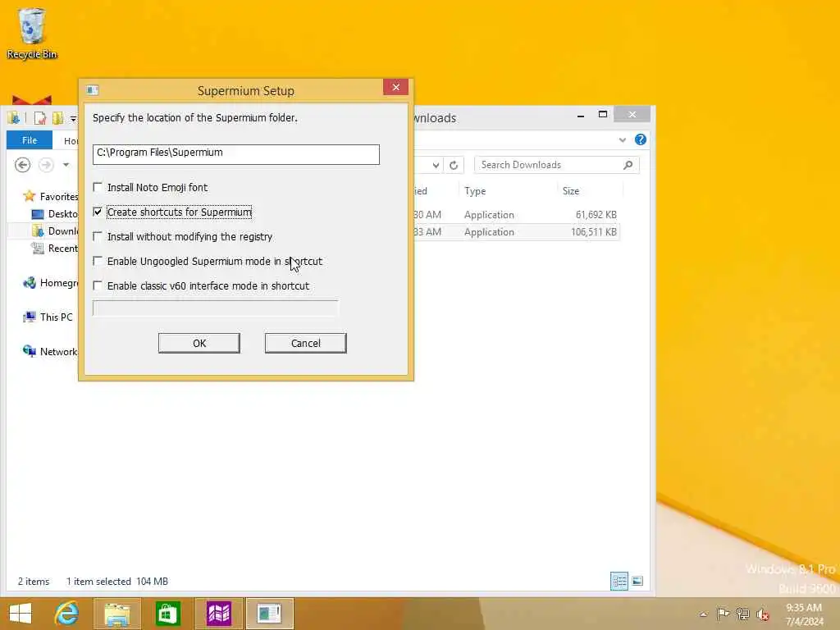840x630 pixels.
Task: Refresh the Downloads folder
Action: (x=453, y=165)
